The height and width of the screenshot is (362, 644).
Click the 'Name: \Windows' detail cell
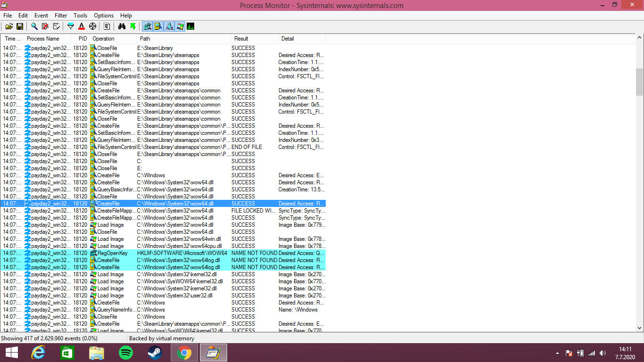click(298, 310)
